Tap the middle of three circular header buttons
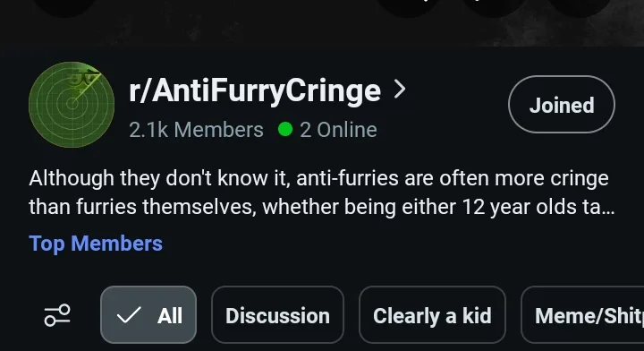 [x=494, y=7]
